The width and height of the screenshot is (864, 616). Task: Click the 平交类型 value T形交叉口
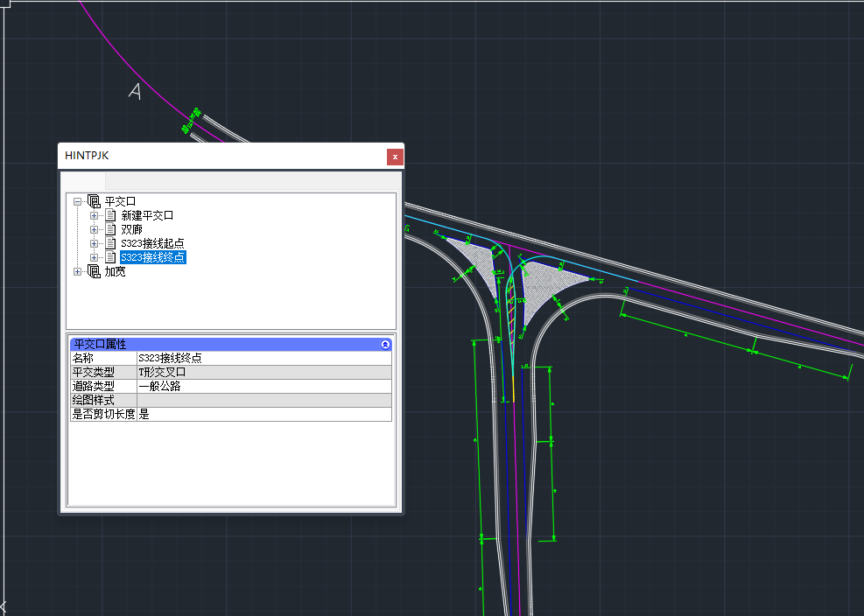pos(263,372)
